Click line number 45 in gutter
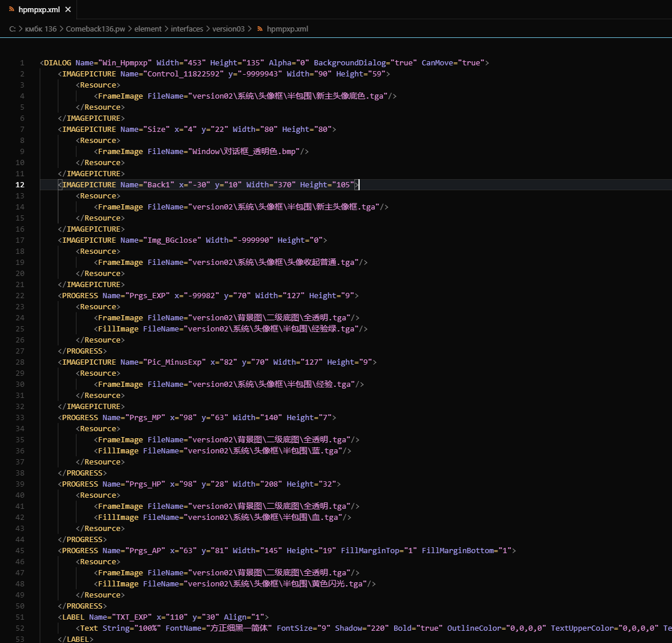The width and height of the screenshot is (672, 643). pos(20,550)
